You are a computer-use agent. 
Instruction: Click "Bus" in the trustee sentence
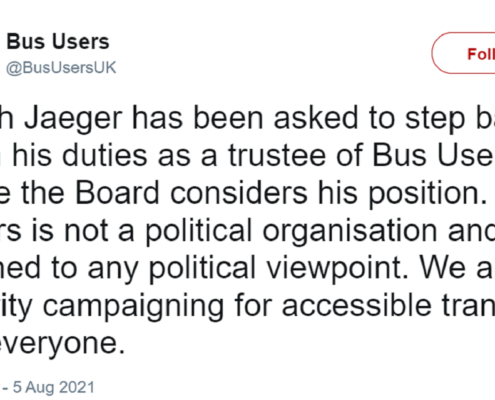[x=399, y=156]
